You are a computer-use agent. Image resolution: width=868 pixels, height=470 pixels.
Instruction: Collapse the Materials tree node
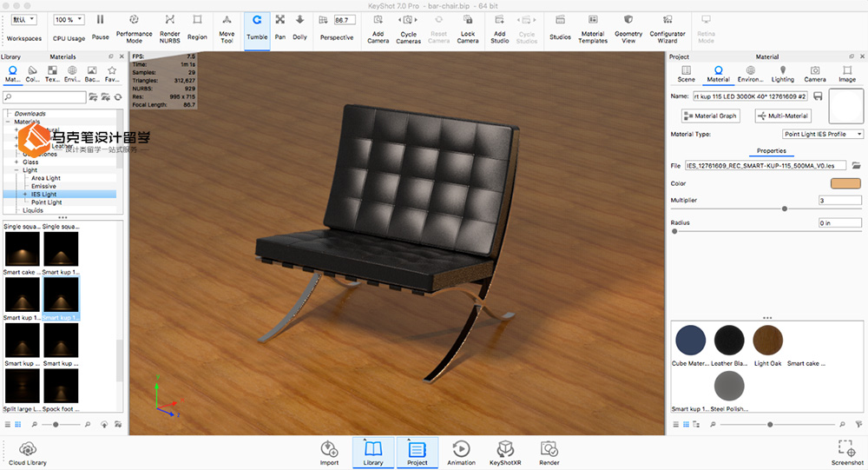pos(9,122)
